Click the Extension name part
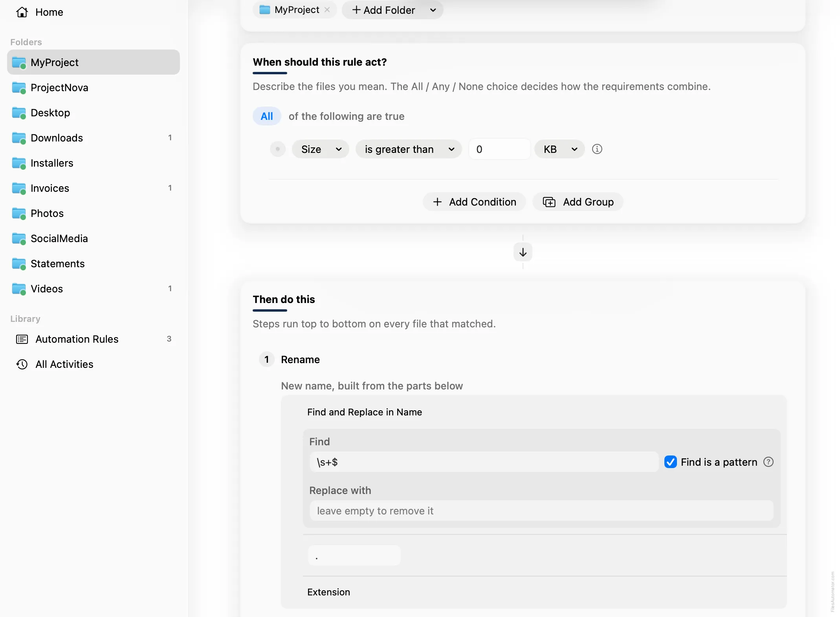This screenshot has height=617, width=840. coord(328,592)
